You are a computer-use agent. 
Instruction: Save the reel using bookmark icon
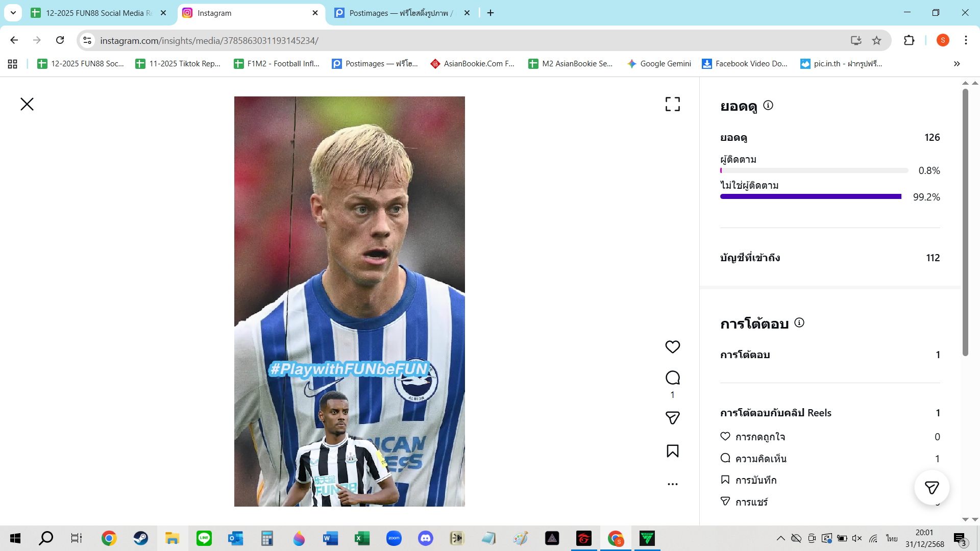tap(672, 451)
